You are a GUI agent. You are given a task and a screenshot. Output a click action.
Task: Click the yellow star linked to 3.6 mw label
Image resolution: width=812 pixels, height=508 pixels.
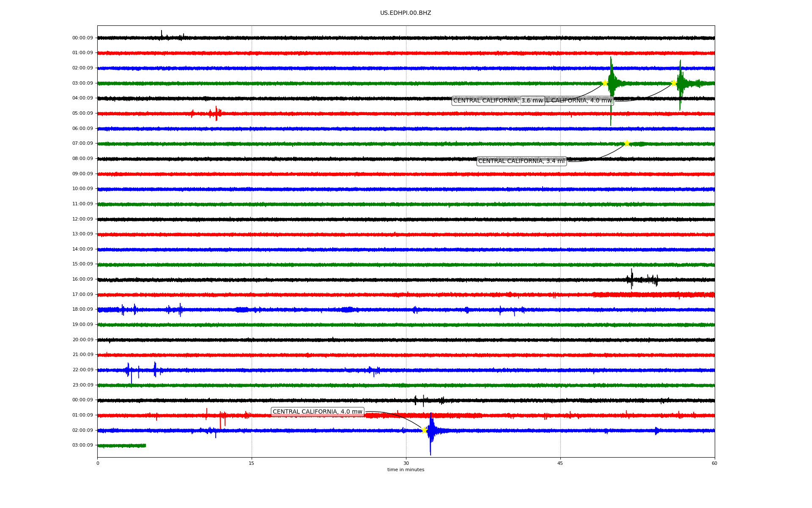(x=605, y=83)
